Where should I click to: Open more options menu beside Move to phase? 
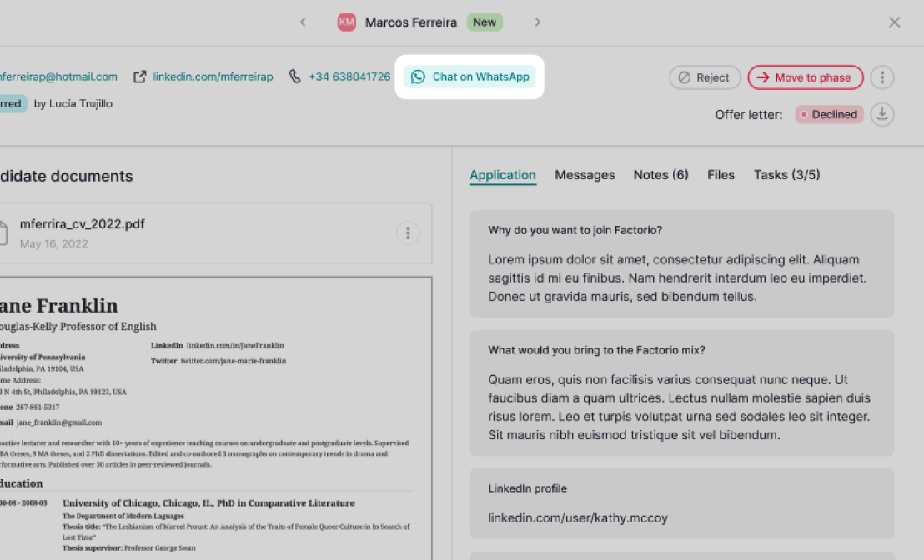(x=882, y=77)
